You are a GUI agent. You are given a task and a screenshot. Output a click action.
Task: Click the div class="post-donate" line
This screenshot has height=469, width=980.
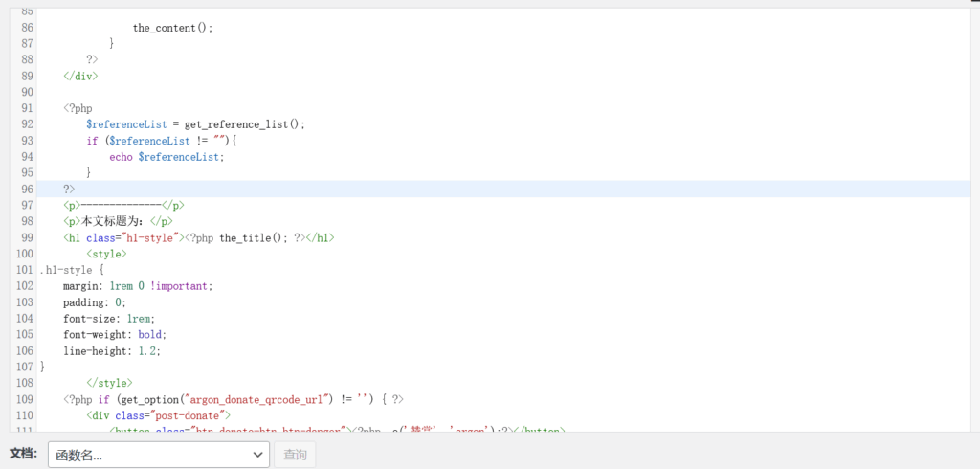pos(159,415)
